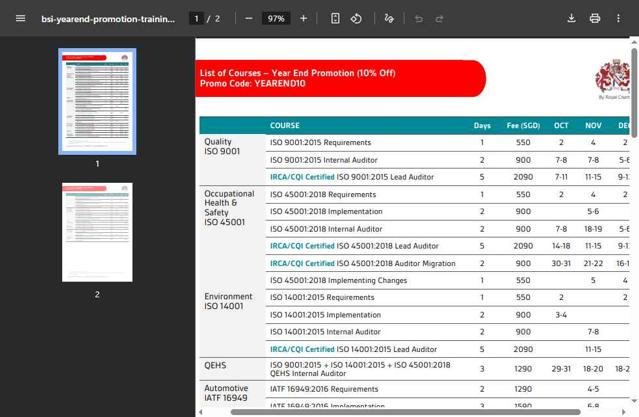Toggle the sidebar menu icon

(20, 18)
